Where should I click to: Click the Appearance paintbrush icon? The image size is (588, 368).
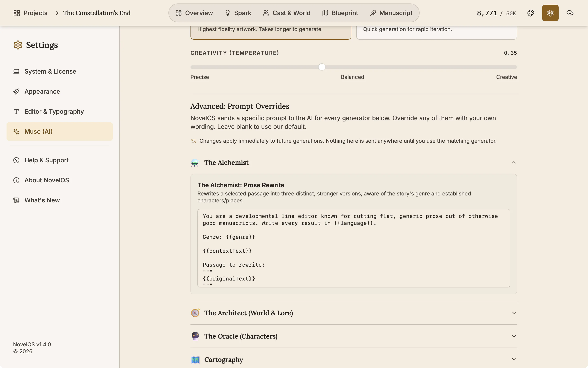(16, 92)
